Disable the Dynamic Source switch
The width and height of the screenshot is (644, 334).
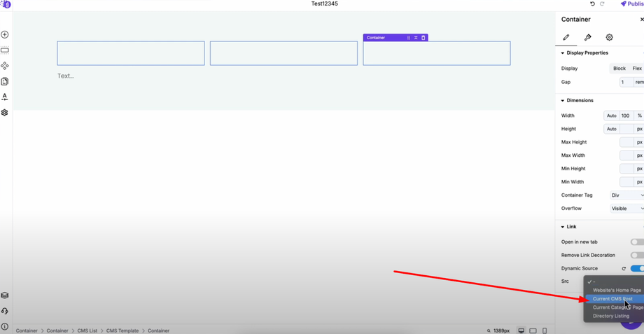tap(637, 268)
